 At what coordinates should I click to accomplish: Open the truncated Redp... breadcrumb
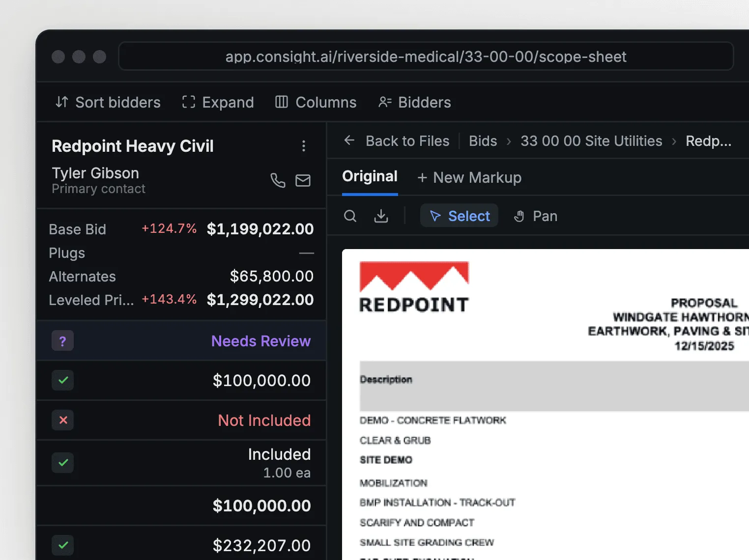coord(708,141)
